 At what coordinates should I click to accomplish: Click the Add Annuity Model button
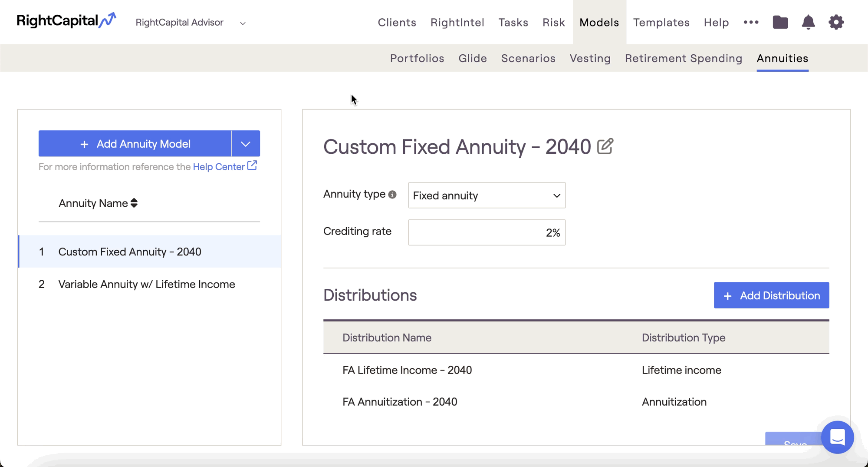[x=135, y=144]
